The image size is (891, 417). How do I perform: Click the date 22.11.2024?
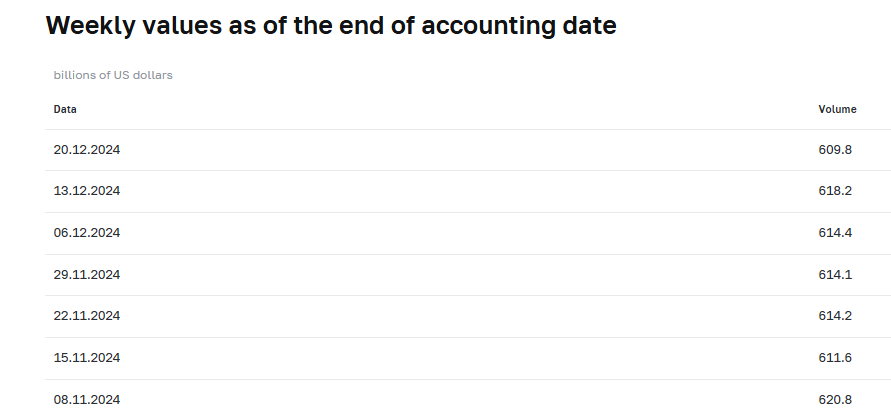(x=87, y=315)
